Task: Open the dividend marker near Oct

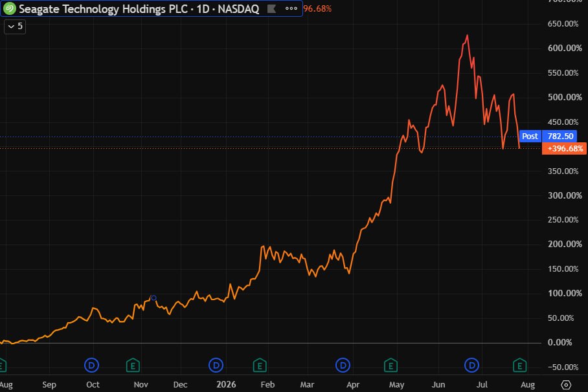Action: pos(91,365)
